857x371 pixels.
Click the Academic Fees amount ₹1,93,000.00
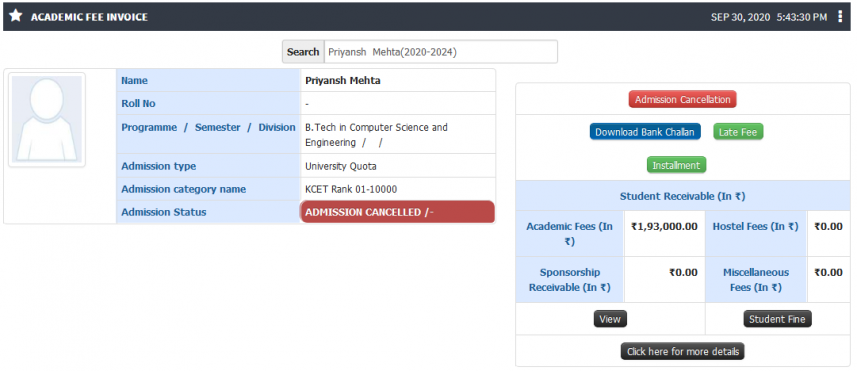[664, 226]
